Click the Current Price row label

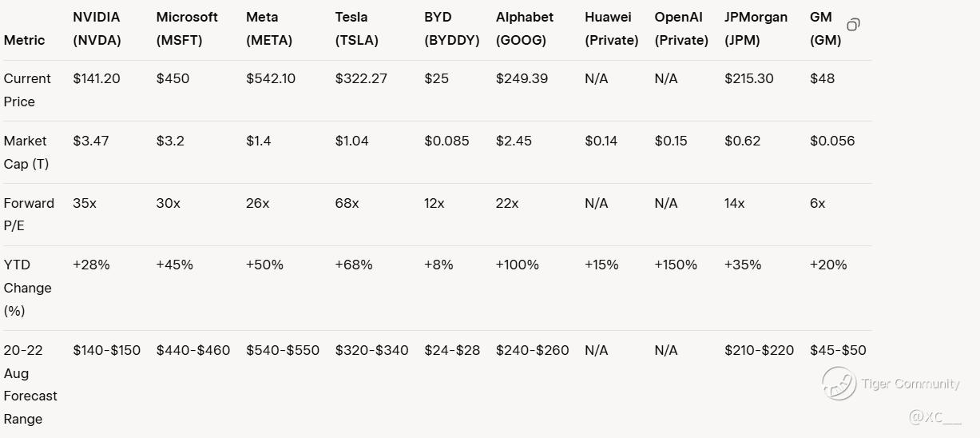pyautogui.click(x=27, y=90)
